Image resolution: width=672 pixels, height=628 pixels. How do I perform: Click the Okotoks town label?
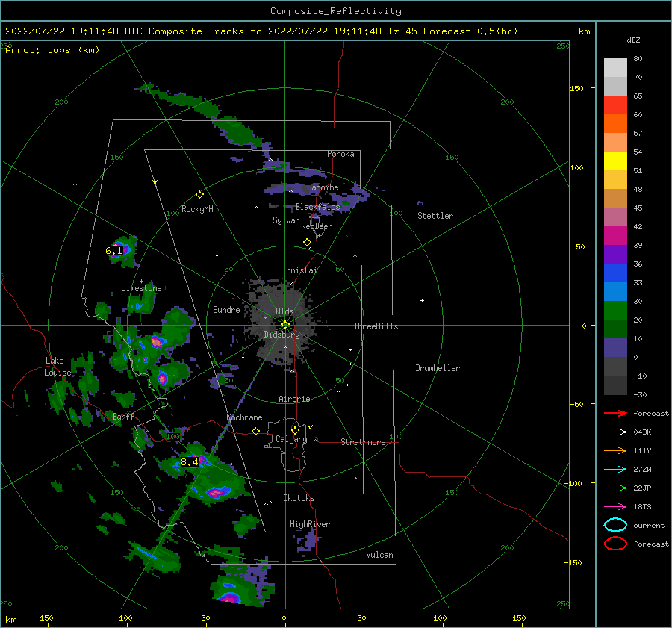coord(299,498)
